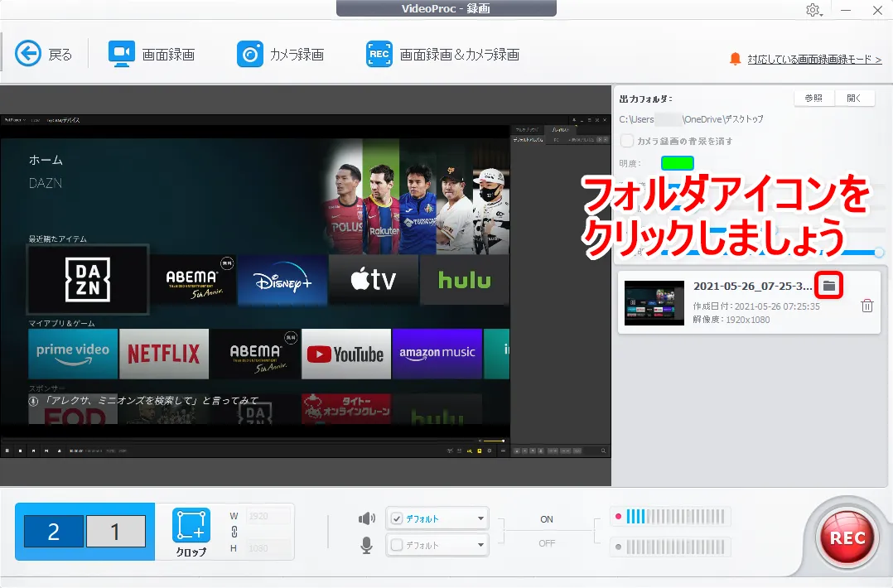Click the クロップ crop tool icon

click(191, 525)
